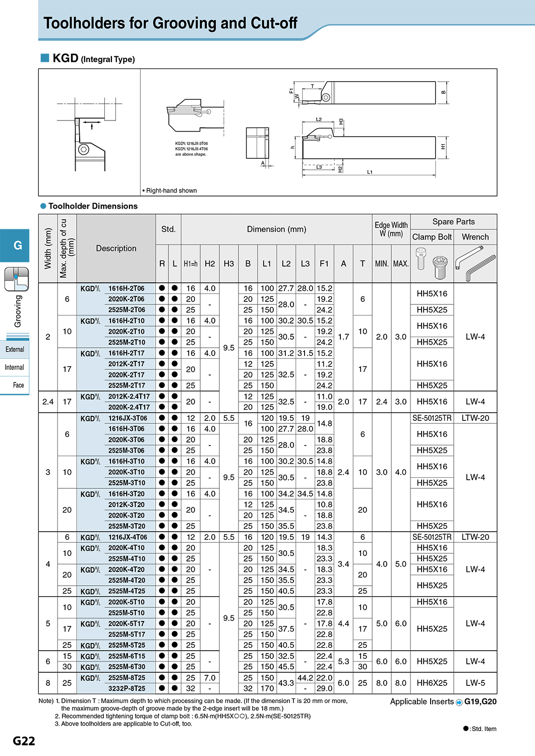Click the blue square next to KGD heading
535x756 pixels.
(x=45, y=58)
